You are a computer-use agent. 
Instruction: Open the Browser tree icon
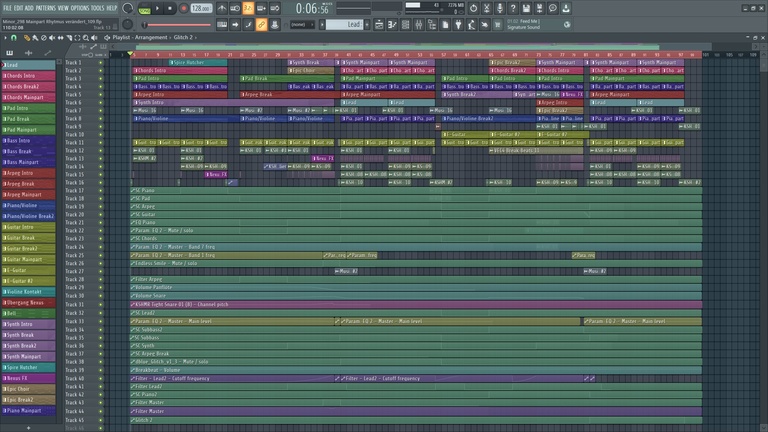click(x=432, y=24)
